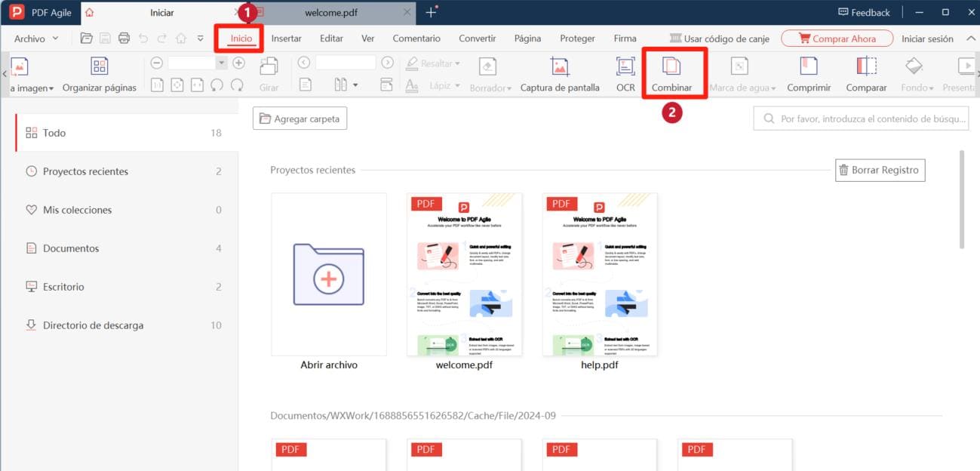Click the Presentación play icon
Viewport: 980px width, 471px height.
(965, 66)
